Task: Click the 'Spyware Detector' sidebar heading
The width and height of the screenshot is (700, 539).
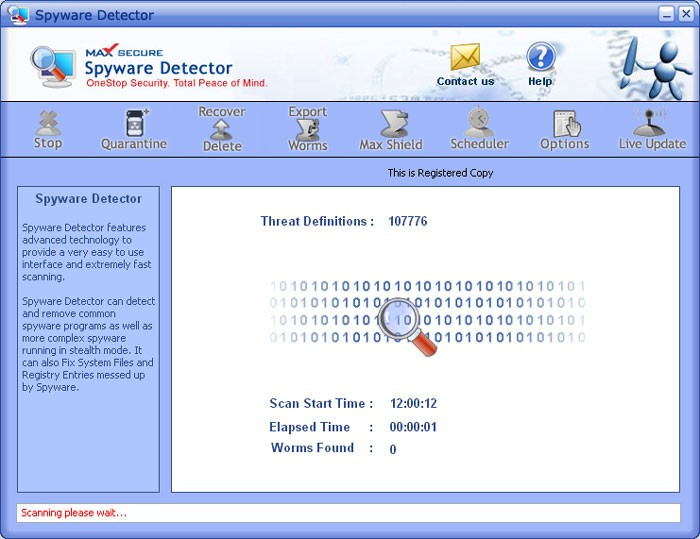Action: point(88,199)
